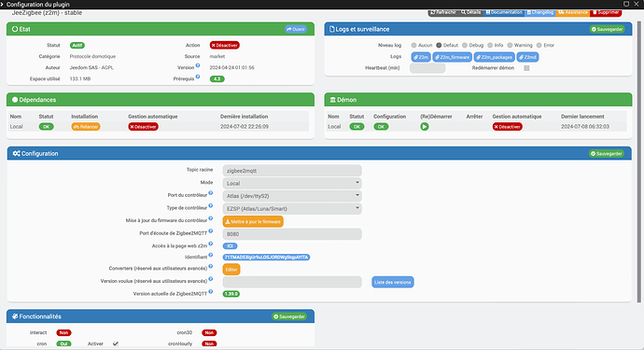Click Désactiver next to Action in Etat
The image size is (644, 350).
point(225,45)
